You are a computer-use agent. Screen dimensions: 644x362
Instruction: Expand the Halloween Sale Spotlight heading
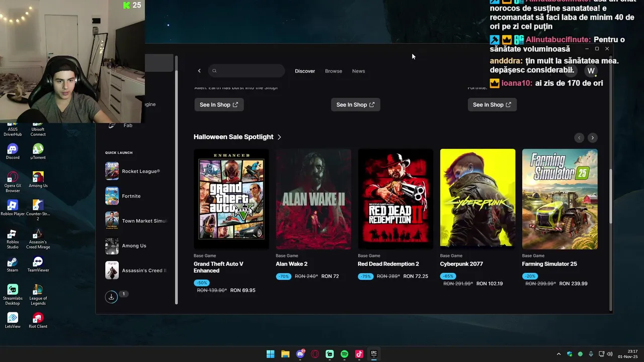(x=237, y=137)
